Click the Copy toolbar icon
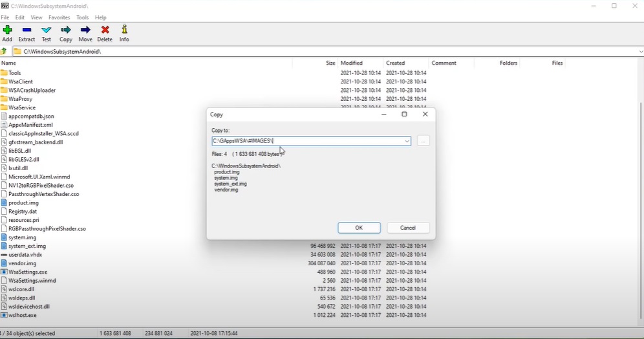 click(x=66, y=30)
